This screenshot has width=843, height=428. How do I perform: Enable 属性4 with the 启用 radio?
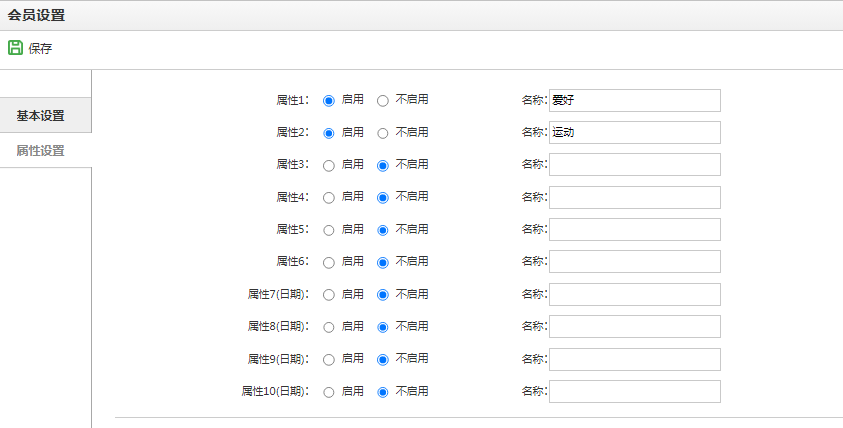click(x=328, y=198)
